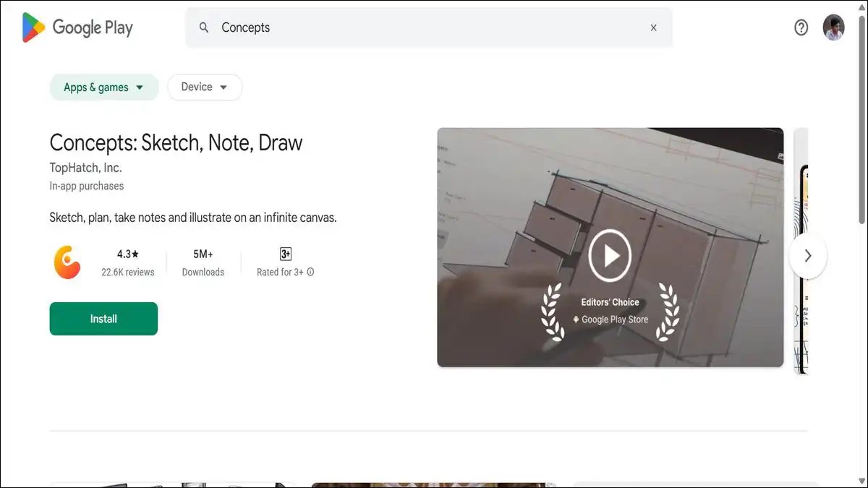Play the Concepts trailer video
Screen dimensions: 868x488
click(x=610, y=255)
